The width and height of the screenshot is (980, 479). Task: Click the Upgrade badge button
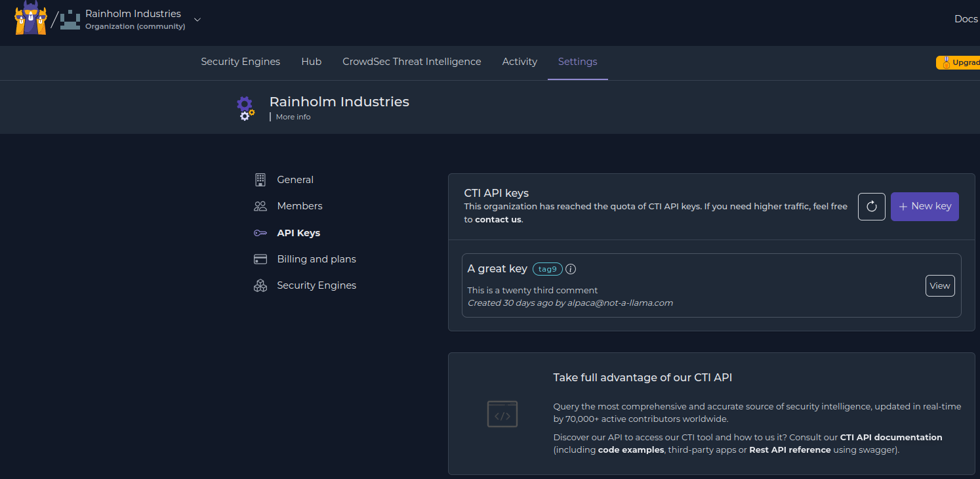(958, 63)
